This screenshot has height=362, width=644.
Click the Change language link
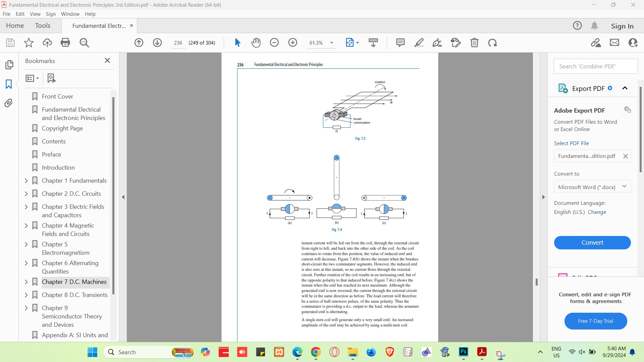[x=597, y=212]
